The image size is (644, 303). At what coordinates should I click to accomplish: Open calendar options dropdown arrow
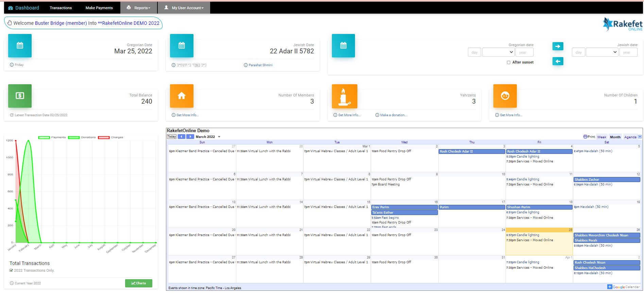click(640, 137)
